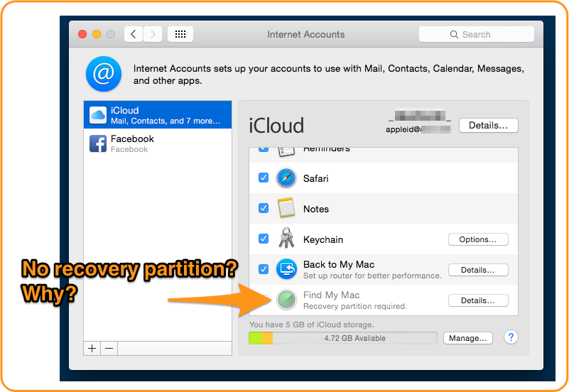Viewport: 569px width, 392px height.
Task: Uncheck the Back to My Mac checkbox
Action: (264, 269)
